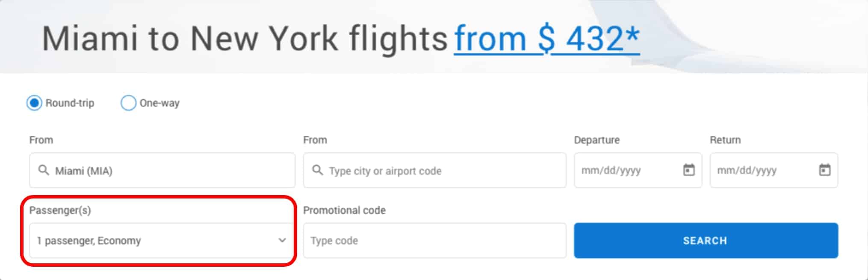Screen dimensions: 868x280
Task: Click the search icon in the destination field
Action: [x=317, y=170]
